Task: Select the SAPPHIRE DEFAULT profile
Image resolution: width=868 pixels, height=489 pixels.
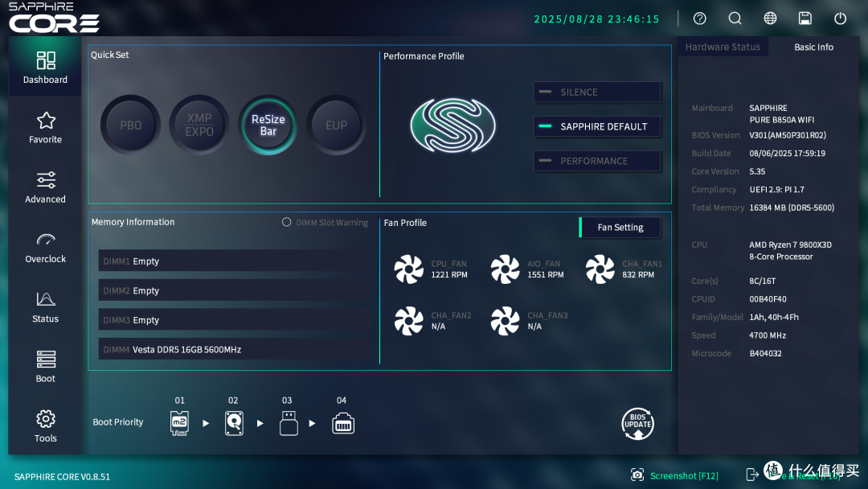Action: tap(596, 126)
